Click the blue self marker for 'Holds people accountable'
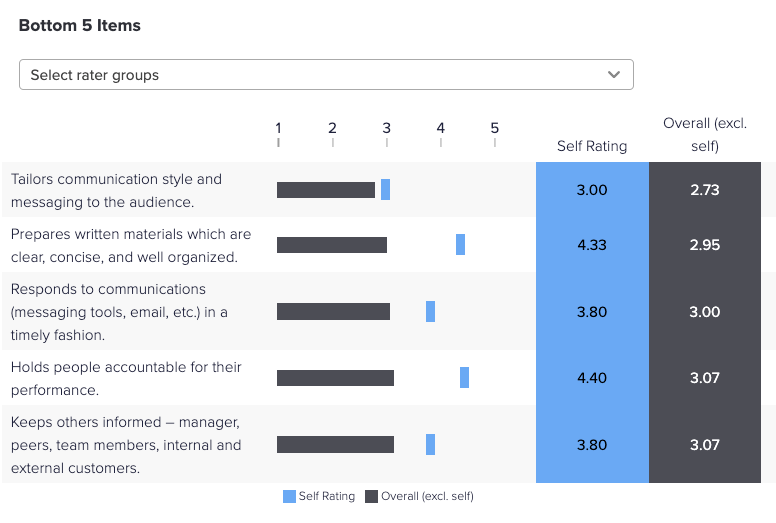The height and width of the screenshot is (523, 776). pos(464,377)
